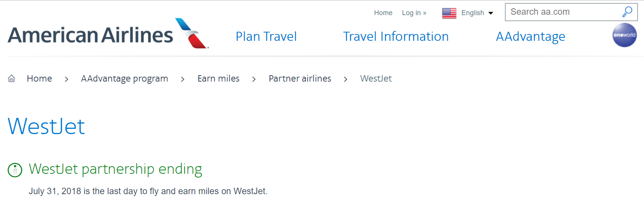Click the American Airlines eagle tail logo

pos(192,34)
